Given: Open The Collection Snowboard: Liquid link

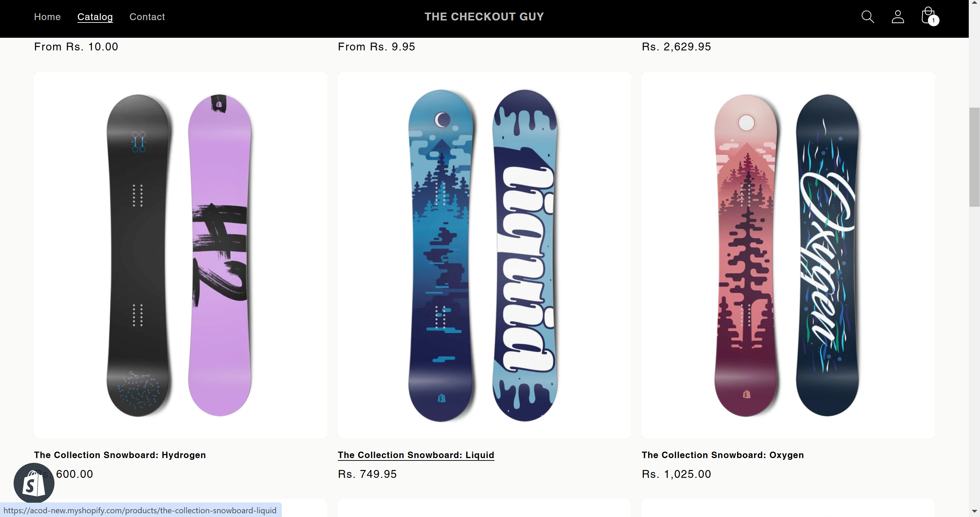Looking at the screenshot, I should click(x=416, y=455).
